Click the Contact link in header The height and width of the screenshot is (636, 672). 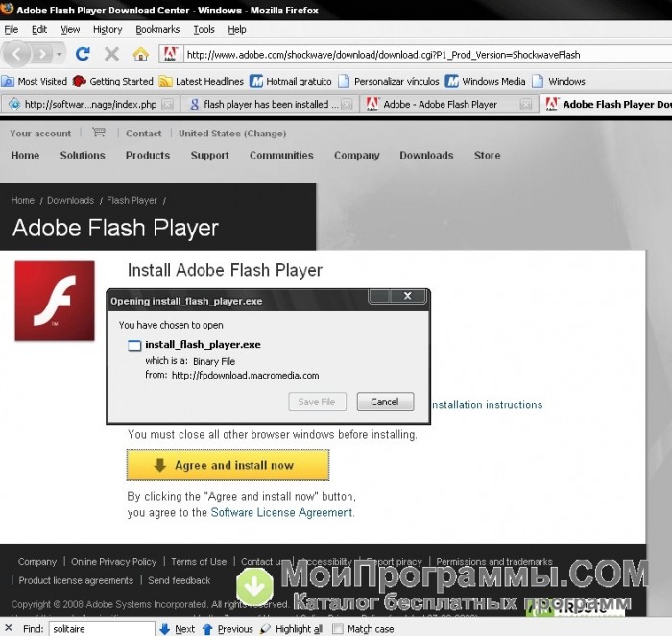pos(144,134)
